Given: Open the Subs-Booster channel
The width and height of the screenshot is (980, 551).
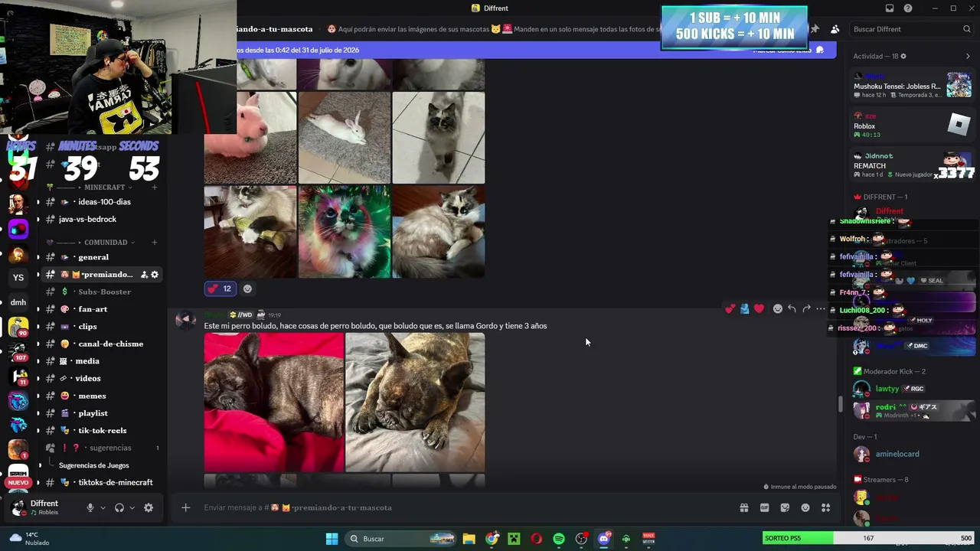Looking at the screenshot, I should [x=103, y=292].
